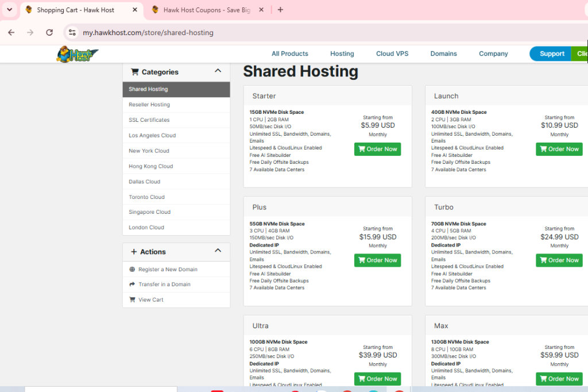Open the tab search dropdown arrow
Image resolution: width=588 pixels, height=392 pixels.
point(9,10)
